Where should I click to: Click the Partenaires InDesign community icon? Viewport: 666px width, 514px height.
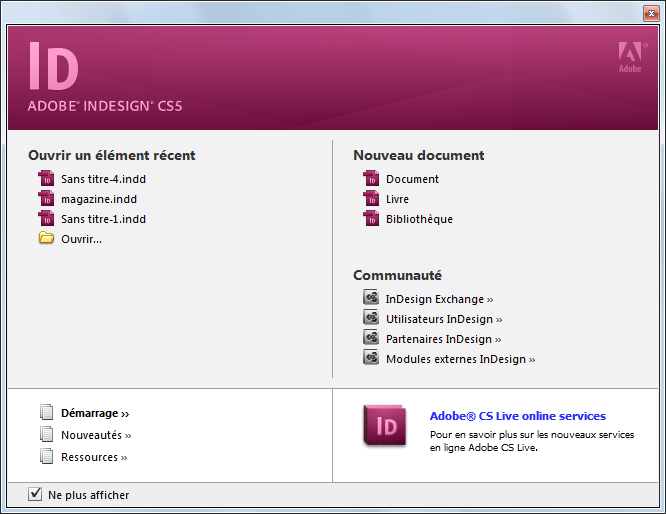click(371, 337)
